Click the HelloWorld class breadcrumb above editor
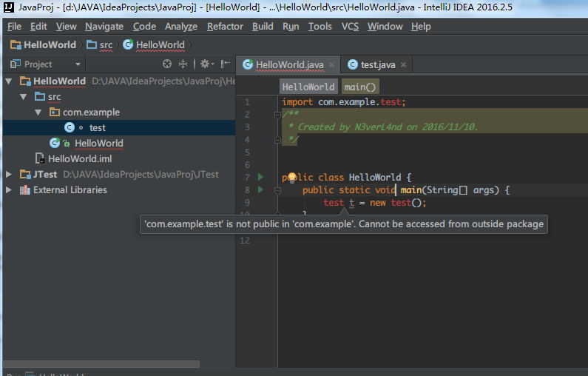The height and width of the screenshot is (376, 588). tap(308, 87)
